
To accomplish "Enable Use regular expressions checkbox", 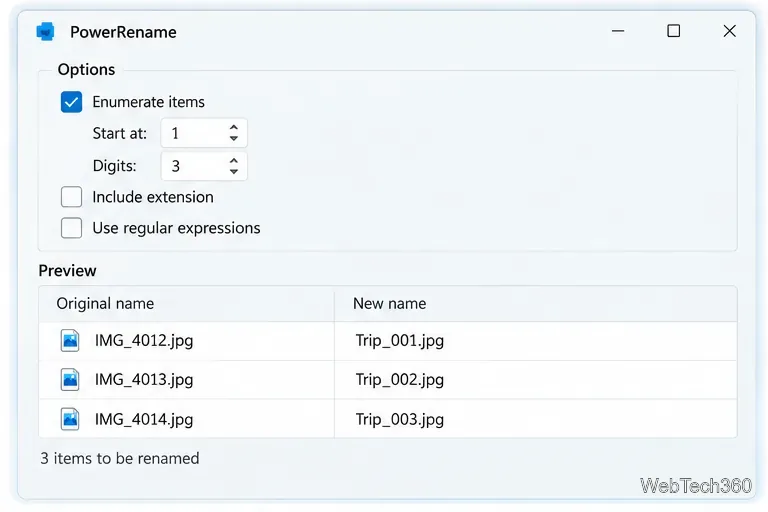I will pos(72,228).
